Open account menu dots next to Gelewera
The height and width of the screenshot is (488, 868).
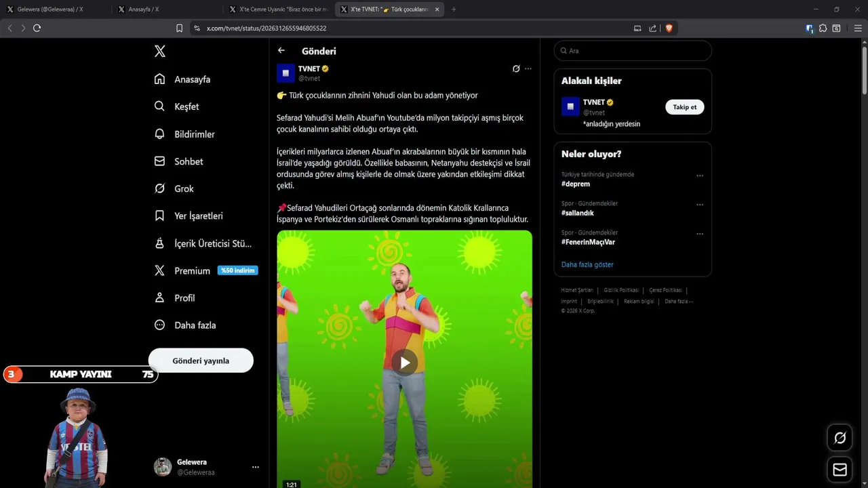256,467
